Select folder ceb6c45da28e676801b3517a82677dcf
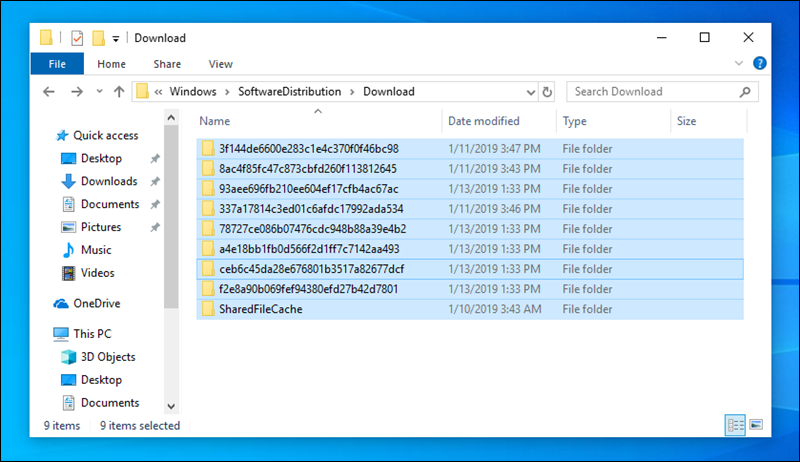This screenshot has height=462, width=800. tap(469, 269)
